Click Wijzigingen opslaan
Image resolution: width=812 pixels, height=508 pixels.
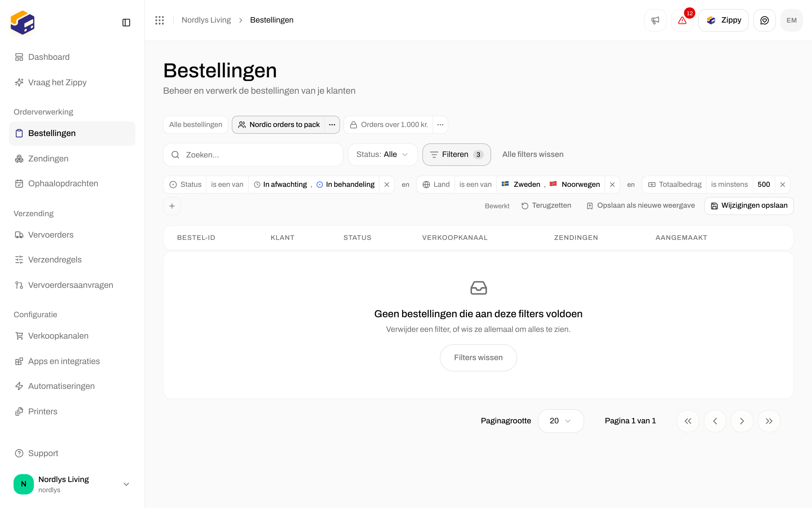(x=749, y=206)
